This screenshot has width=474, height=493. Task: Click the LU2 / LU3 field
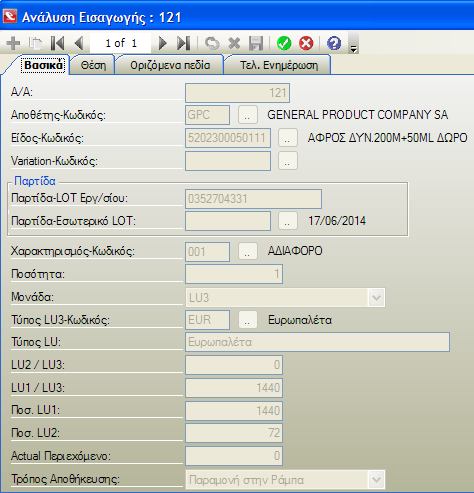point(234,365)
